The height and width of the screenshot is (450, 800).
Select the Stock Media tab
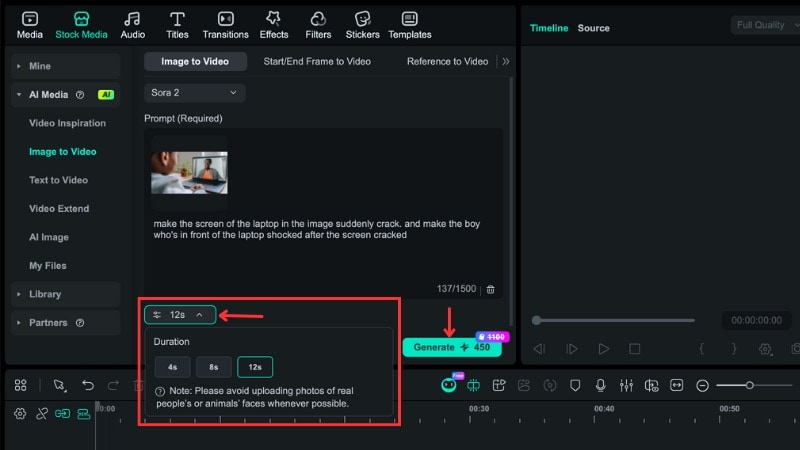[x=82, y=26]
